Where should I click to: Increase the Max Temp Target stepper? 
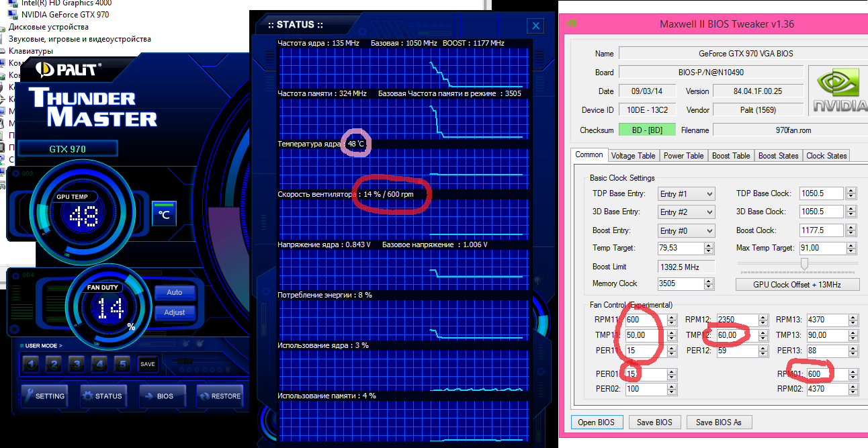pyautogui.click(x=851, y=245)
